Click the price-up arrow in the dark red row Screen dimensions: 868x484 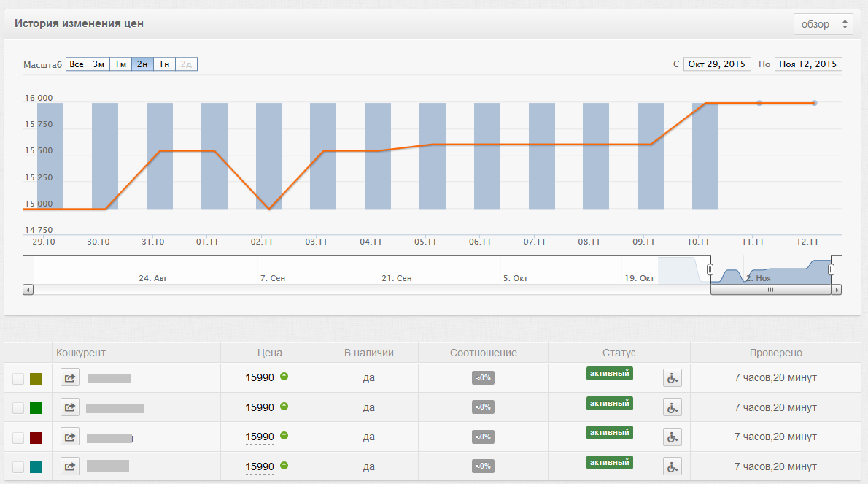pyautogui.click(x=284, y=436)
